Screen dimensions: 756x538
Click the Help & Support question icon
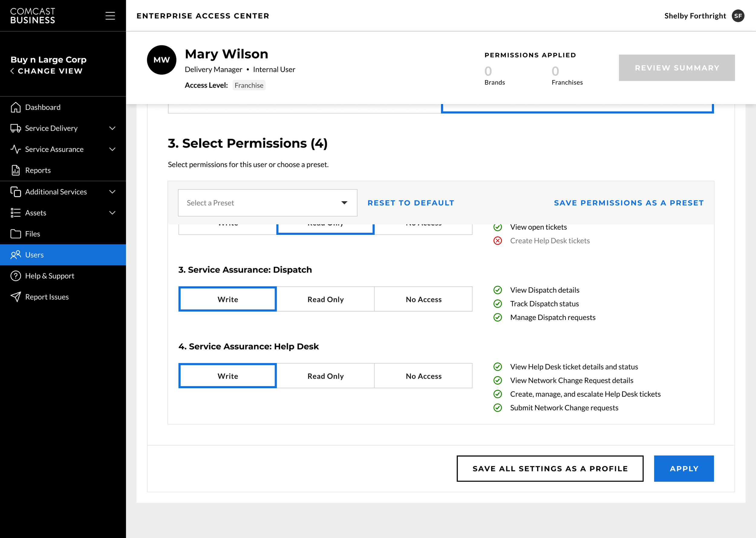(x=15, y=276)
